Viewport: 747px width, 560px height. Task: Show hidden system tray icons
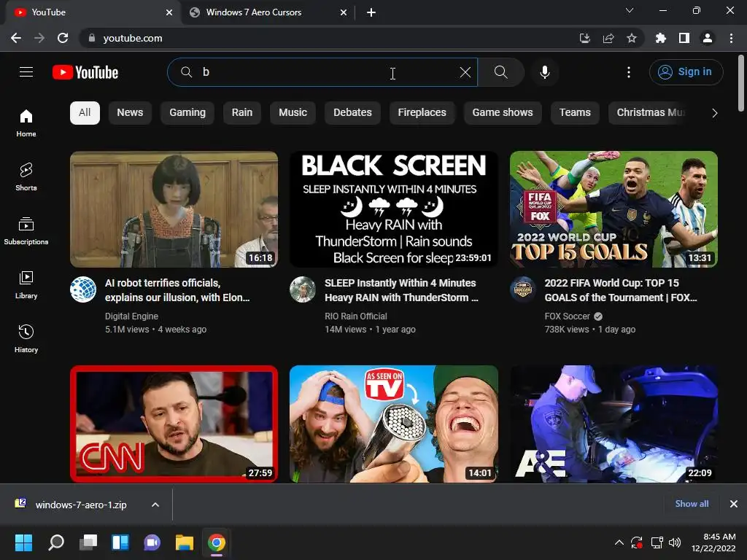tap(619, 542)
